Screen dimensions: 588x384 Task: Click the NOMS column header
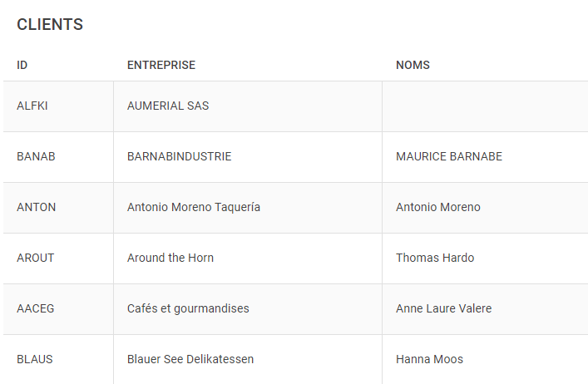413,65
